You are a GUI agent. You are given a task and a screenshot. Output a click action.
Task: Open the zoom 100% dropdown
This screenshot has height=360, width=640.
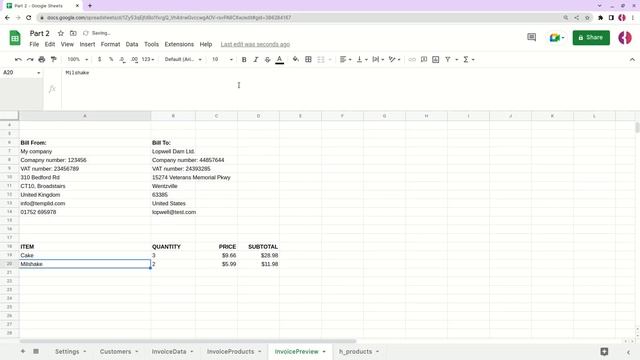pos(78,60)
